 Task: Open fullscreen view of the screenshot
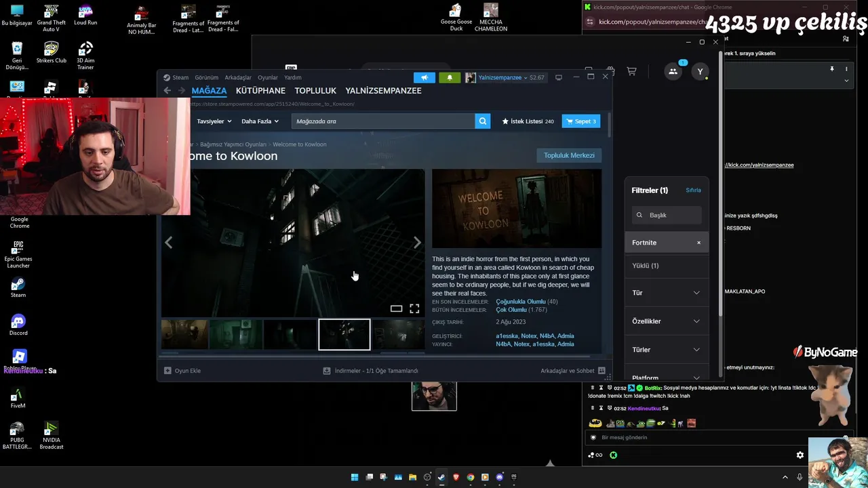(414, 308)
